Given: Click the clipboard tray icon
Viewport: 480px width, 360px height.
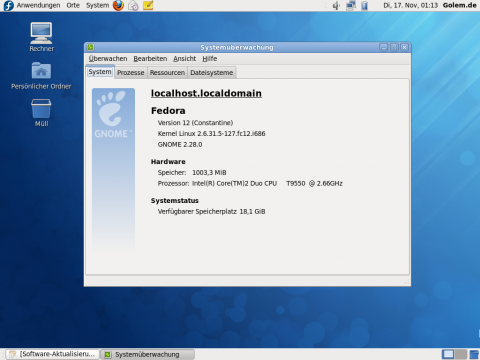Looking at the screenshot, I should [x=365, y=5].
